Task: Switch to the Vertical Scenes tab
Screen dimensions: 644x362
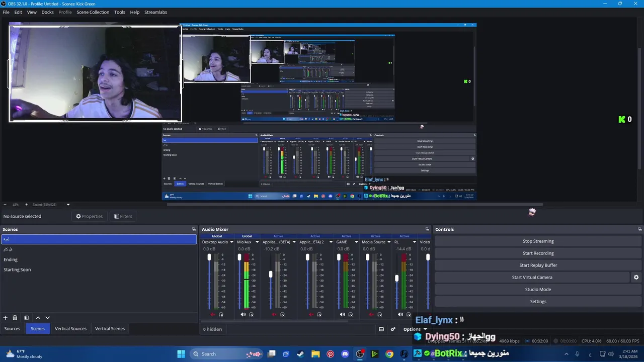Action: click(x=110, y=329)
